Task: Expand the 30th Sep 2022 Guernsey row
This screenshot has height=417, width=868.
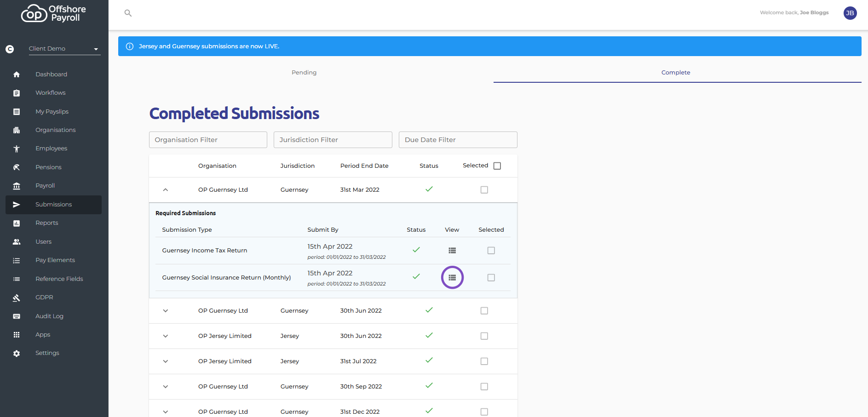Action: [166, 387]
